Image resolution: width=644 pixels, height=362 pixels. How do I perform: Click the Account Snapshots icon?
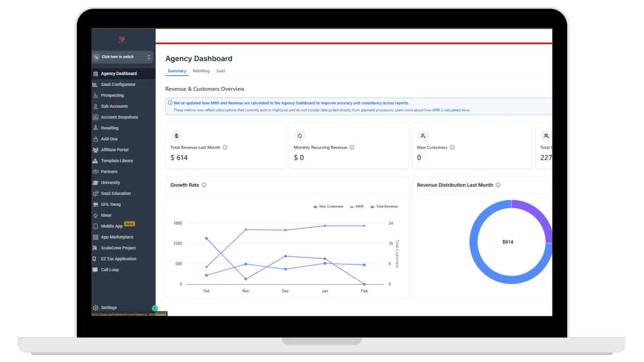[x=96, y=117]
